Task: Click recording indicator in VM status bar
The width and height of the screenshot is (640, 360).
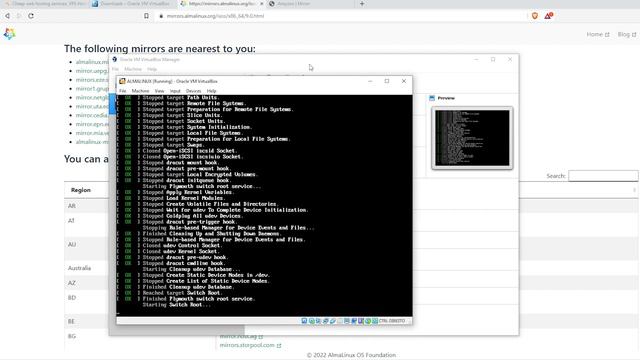Action: tap(354, 321)
